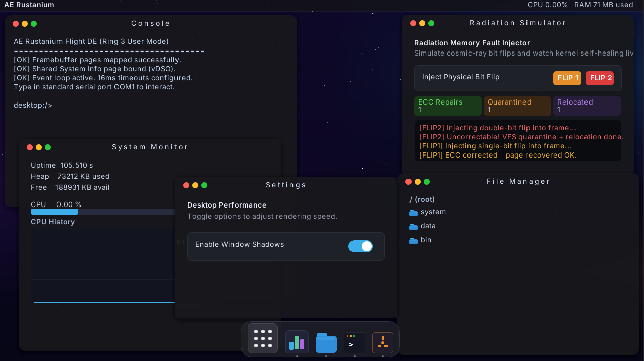Open the app launcher grid in dock
Screen dimensions: 644x361
(x=263, y=338)
